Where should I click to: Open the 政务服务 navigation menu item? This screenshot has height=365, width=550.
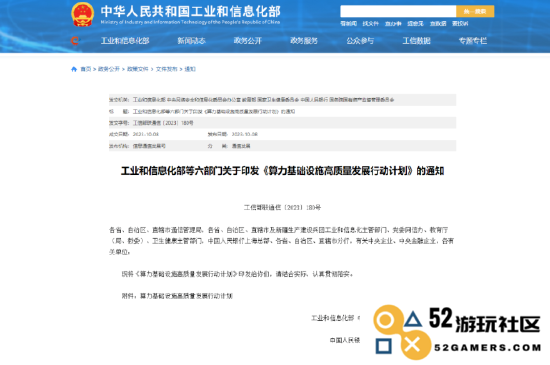(304, 41)
